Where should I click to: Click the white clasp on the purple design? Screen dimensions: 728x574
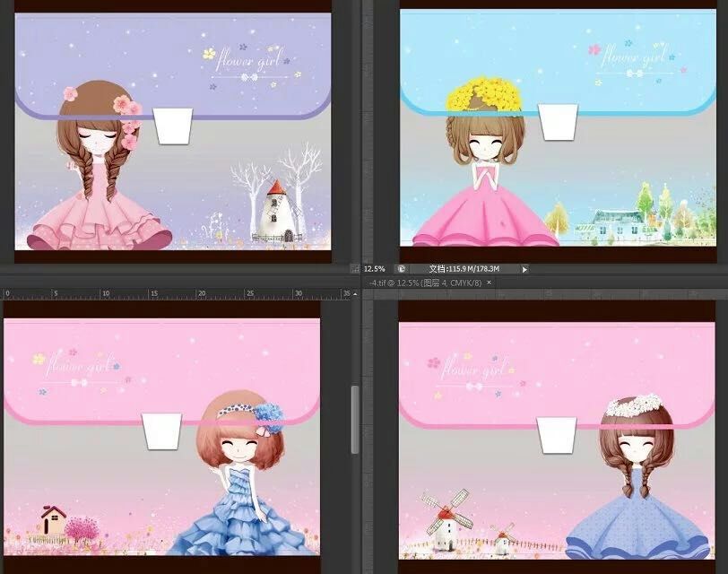[173, 126]
